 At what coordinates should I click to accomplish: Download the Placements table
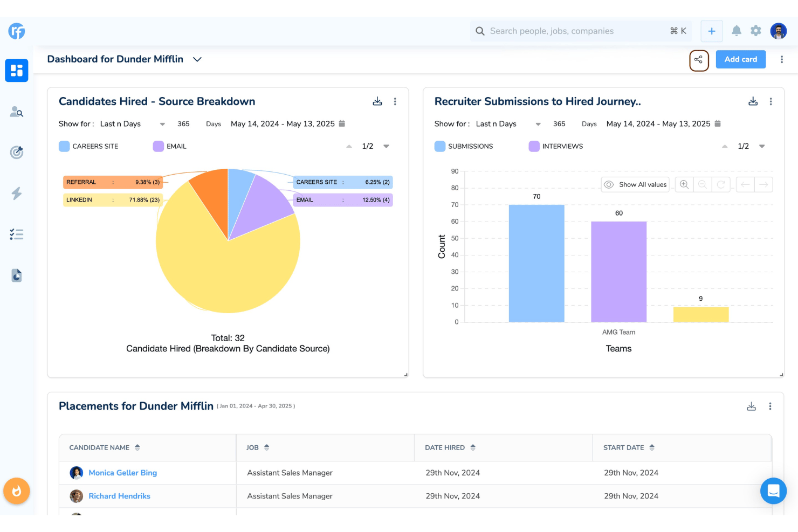pyautogui.click(x=752, y=406)
